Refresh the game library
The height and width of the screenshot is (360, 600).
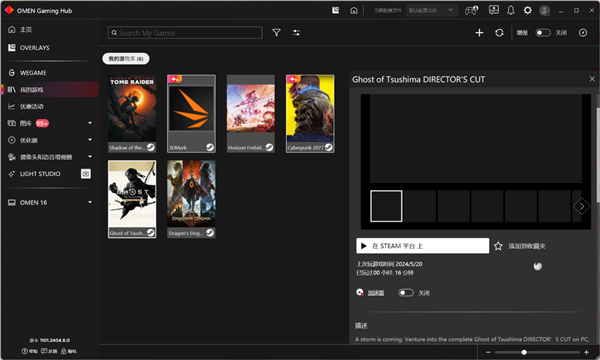click(499, 33)
